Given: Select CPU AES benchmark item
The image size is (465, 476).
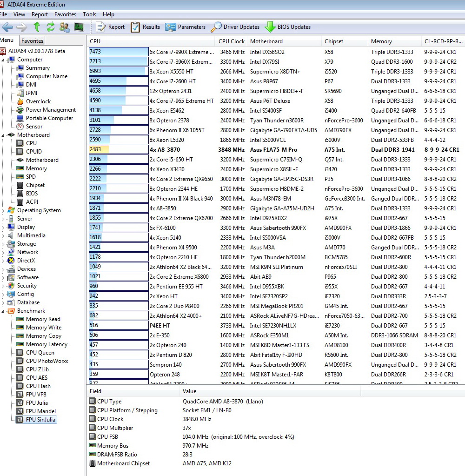Looking at the screenshot, I should click(37, 378).
